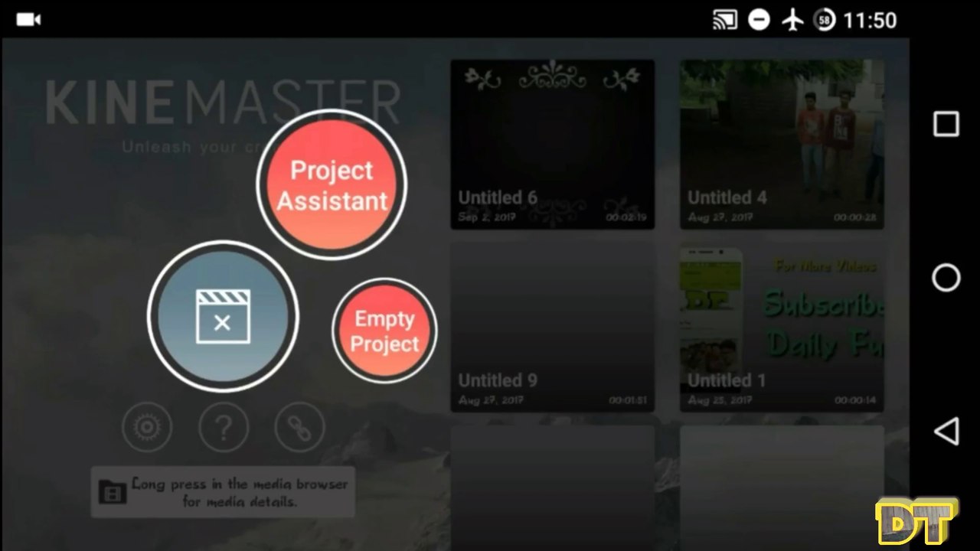
Task: Tap the 'Sep 2, 2017' date on Untitled 6
Action: coord(487,217)
